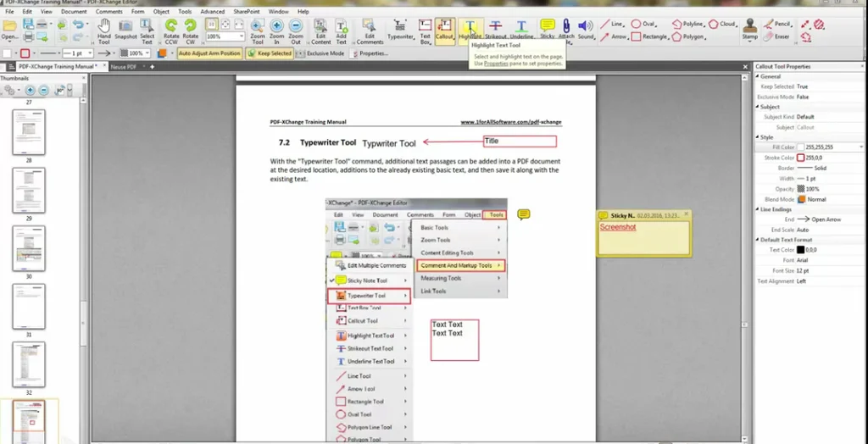
Task: Click the Save disk icon
Action: pos(28,25)
